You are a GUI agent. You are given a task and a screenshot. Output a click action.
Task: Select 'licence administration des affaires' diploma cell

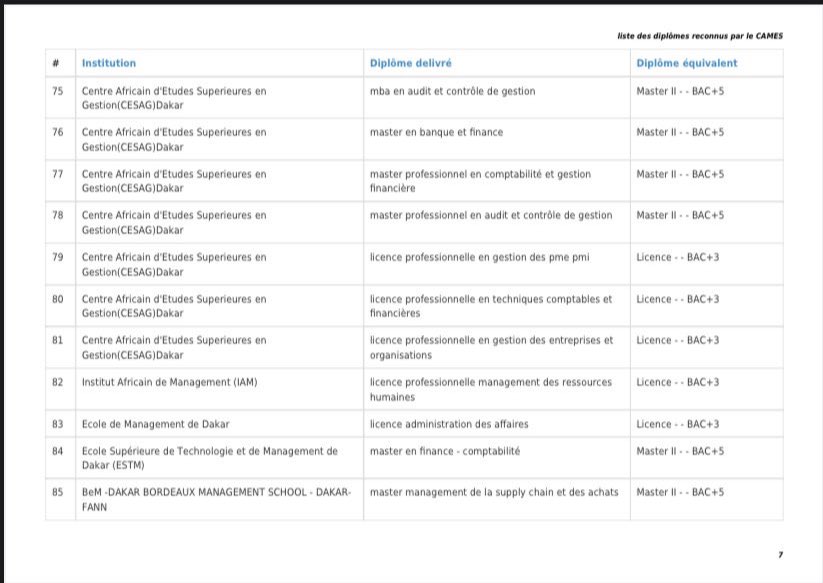click(x=449, y=424)
